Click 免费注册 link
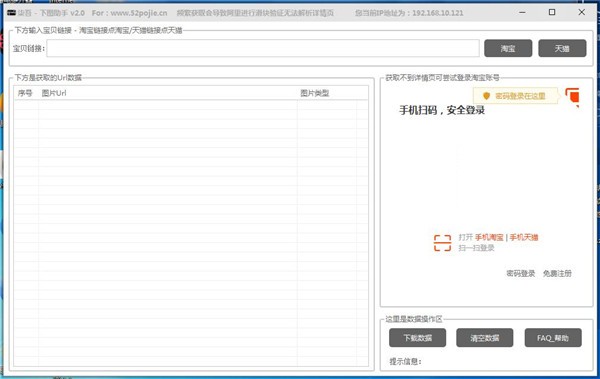600x379 pixels. pyautogui.click(x=557, y=273)
